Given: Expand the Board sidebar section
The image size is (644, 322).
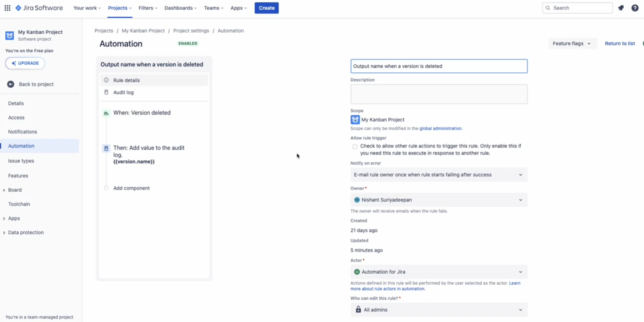Looking at the screenshot, I should 4,190.
